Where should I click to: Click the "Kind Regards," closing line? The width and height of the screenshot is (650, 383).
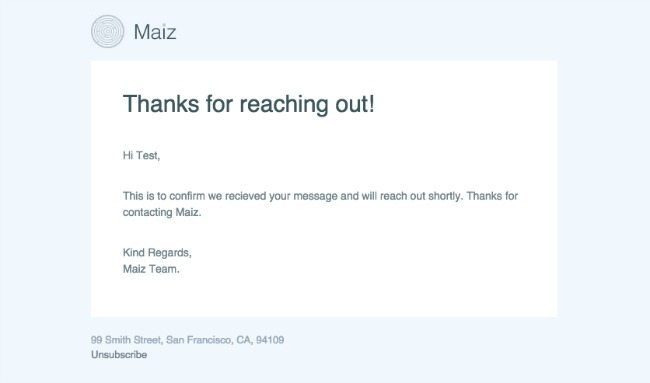pos(157,252)
